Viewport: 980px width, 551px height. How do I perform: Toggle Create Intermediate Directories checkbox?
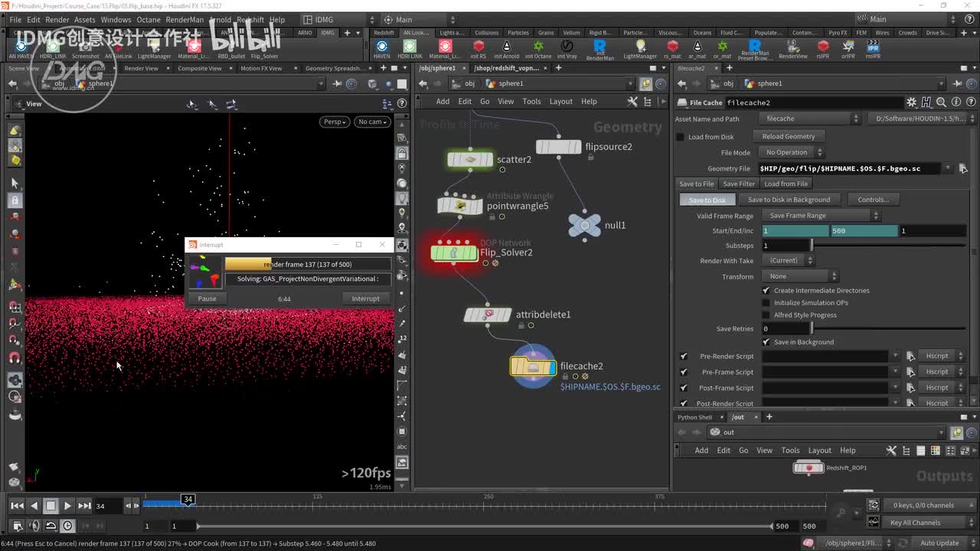766,291
